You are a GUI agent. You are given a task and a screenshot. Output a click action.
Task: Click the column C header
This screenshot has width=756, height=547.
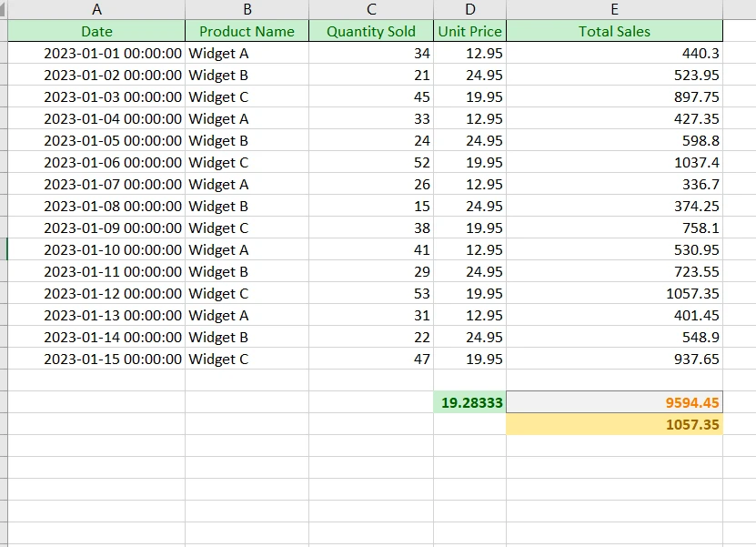[x=371, y=9]
